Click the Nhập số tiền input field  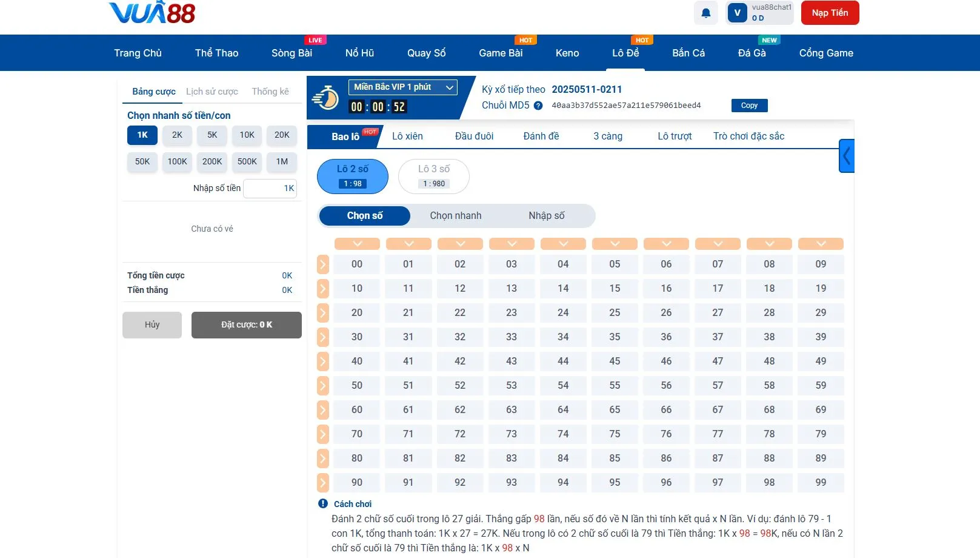coord(270,188)
